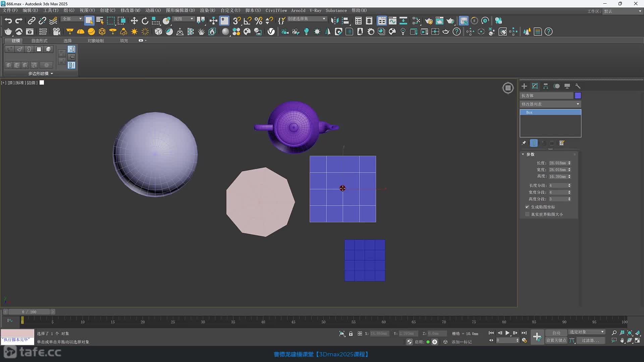Open the 文件(F) menu
Viewport: 644px width, 362px height.
[x=10, y=10]
